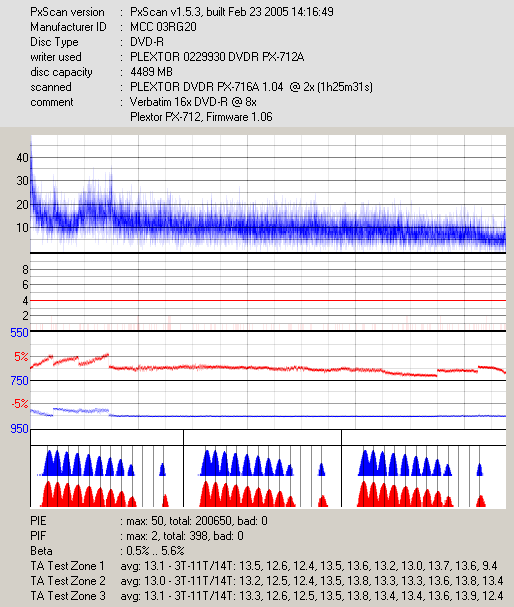Click the disc capacity 4489 MB value
Image resolution: width=514 pixels, height=607 pixels.
point(151,72)
